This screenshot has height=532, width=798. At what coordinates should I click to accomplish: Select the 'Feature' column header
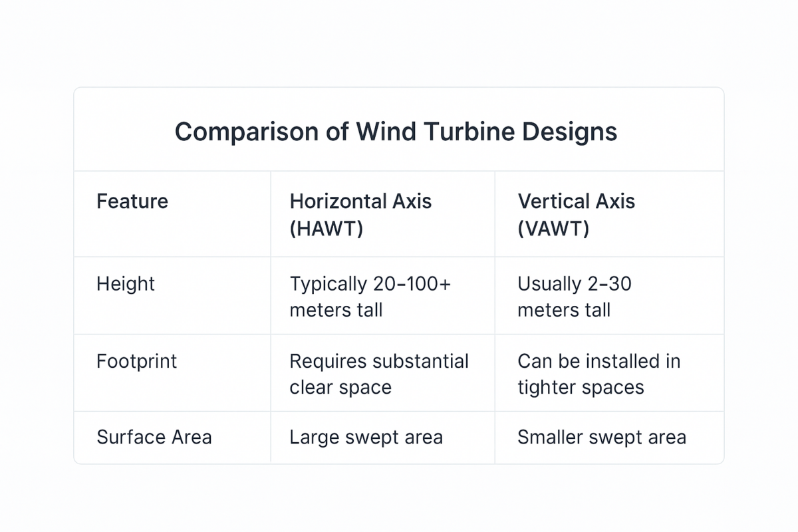pos(132,201)
